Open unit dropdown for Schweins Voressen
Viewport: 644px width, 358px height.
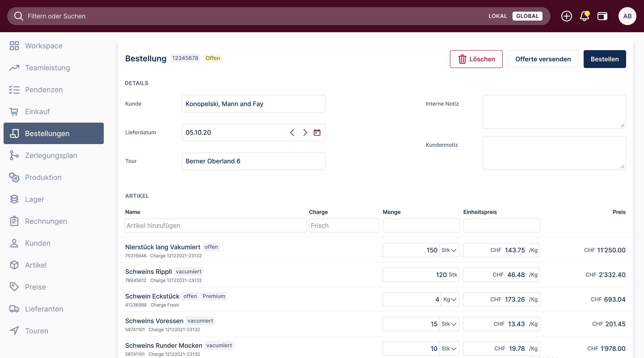(449, 324)
